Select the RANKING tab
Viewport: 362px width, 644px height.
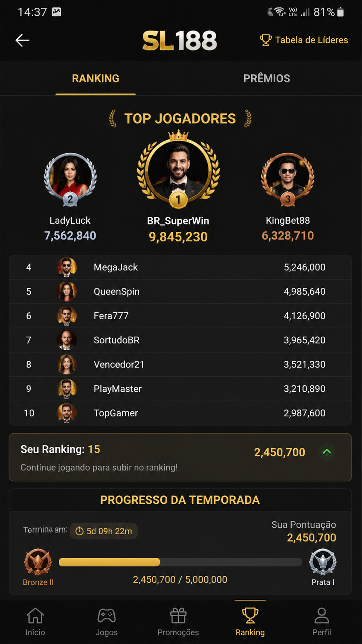(95, 79)
